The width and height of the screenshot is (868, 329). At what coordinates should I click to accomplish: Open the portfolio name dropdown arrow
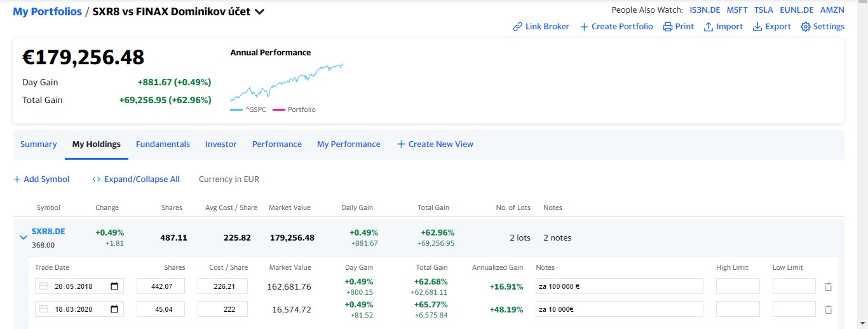pyautogui.click(x=259, y=11)
